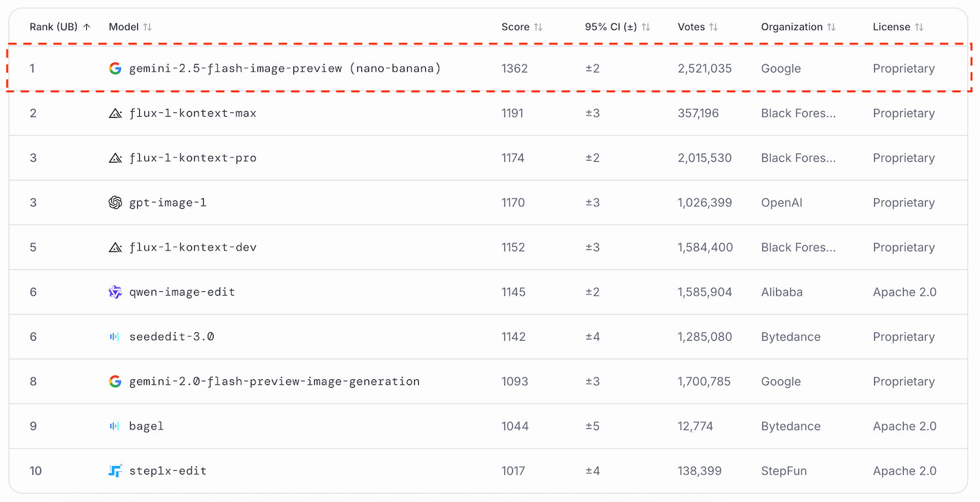Click the Flux logo beside flux-1-kontext-max
The height and width of the screenshot is (502, 980).
[x=115, y=113]
